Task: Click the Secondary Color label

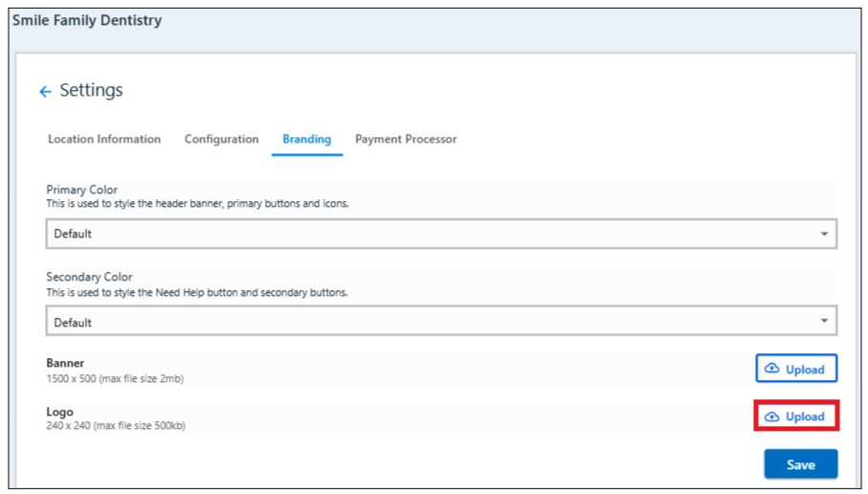Action: [89, 277]
